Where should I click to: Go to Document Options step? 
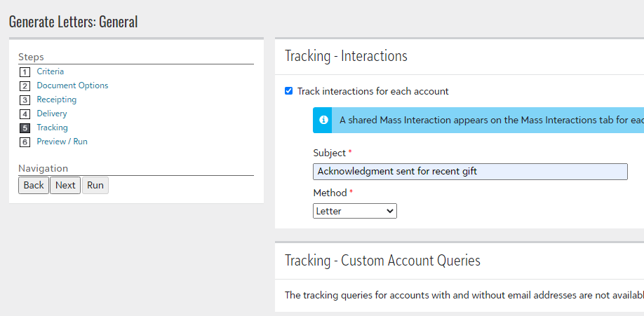72,85
